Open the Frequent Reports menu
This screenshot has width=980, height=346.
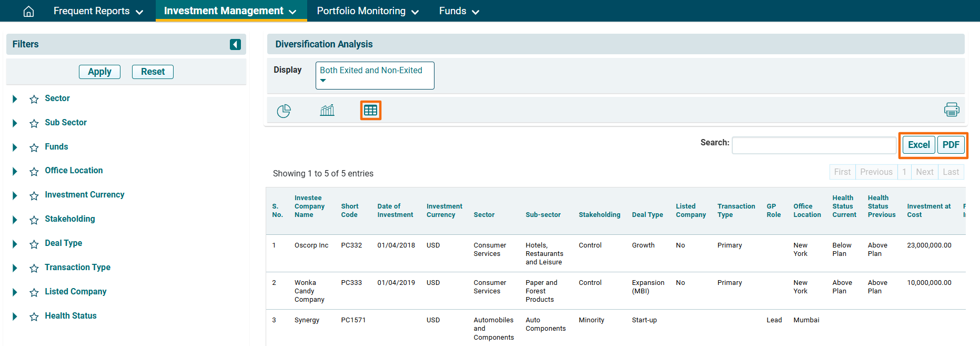(98, 11)
